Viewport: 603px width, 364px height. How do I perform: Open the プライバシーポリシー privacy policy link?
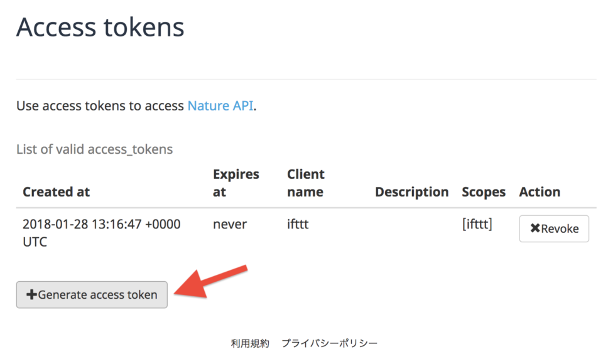point(330,343)
